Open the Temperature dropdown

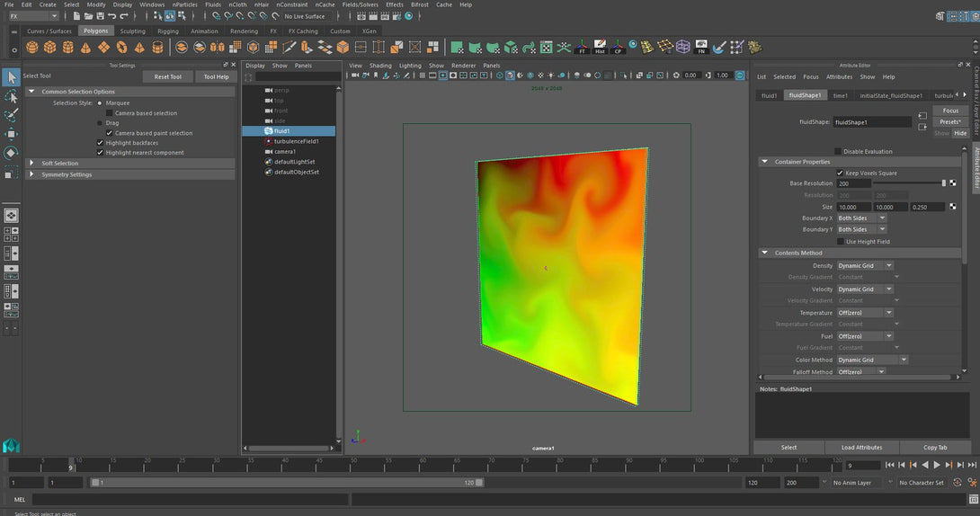(x=865, y=312)
